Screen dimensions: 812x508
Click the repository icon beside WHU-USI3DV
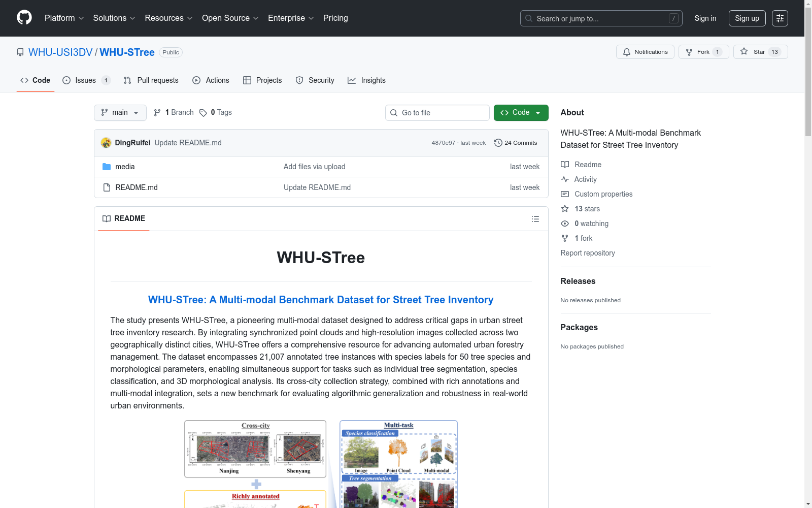[x=20, y=52]
